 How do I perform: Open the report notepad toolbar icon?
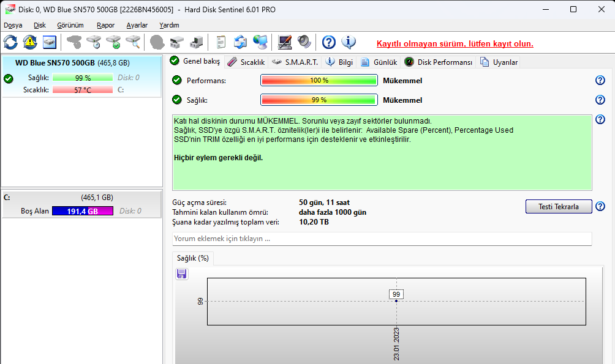tap(221, 42)
